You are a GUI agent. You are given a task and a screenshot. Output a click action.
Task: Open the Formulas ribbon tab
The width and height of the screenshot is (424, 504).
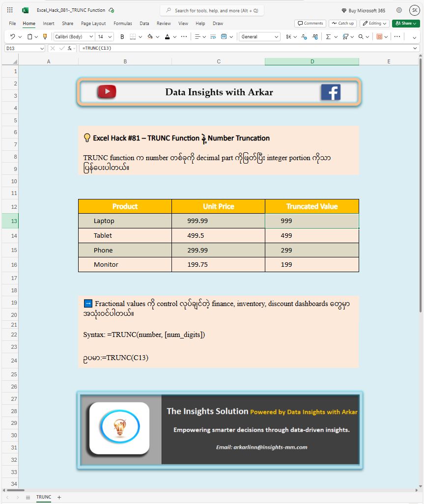pyautogui.click(x=122, y=23)
